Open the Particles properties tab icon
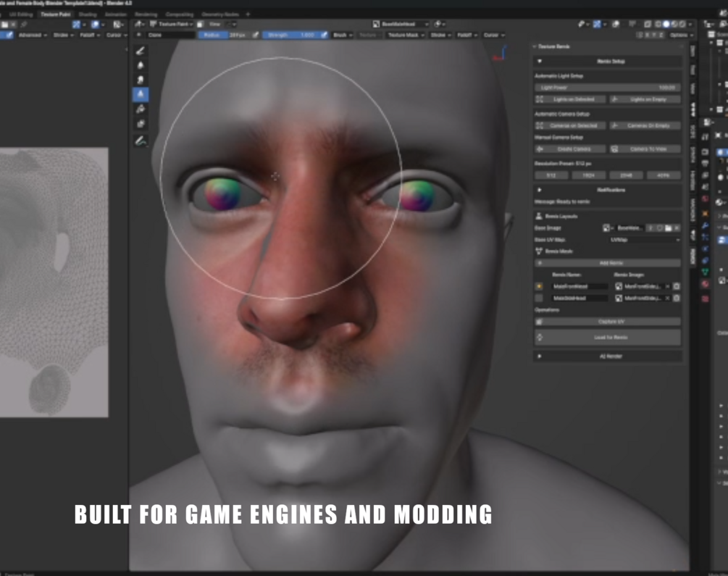The image size is (728, 576). pos(706,237)
